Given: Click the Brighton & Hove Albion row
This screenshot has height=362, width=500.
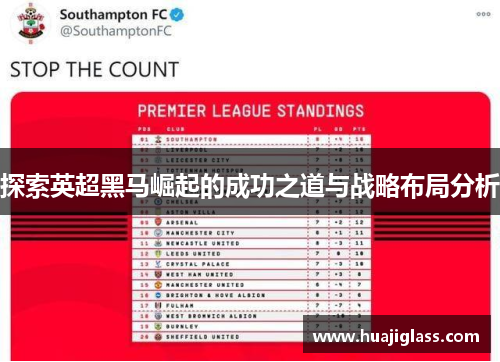Looking at the screenshot, I should coord(252,295).
